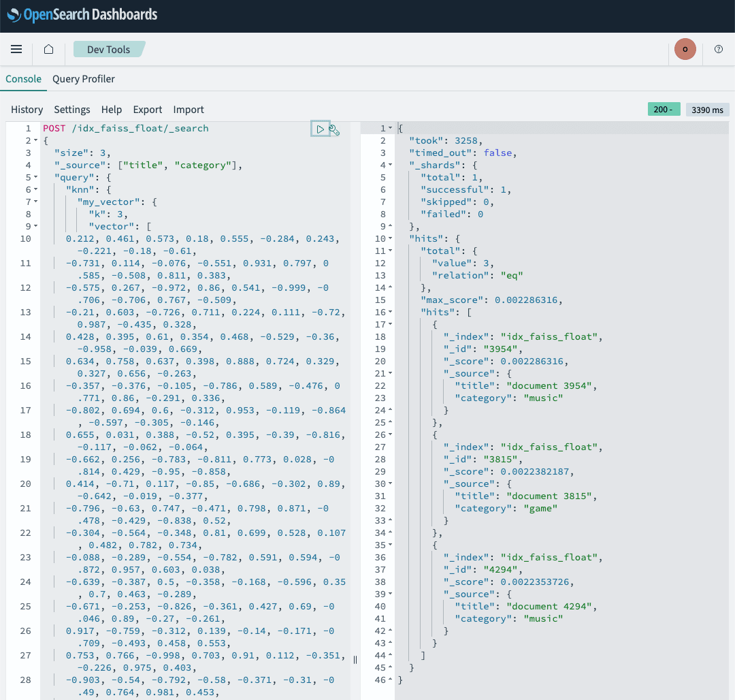Open the Help panel

tap(112, 109)
